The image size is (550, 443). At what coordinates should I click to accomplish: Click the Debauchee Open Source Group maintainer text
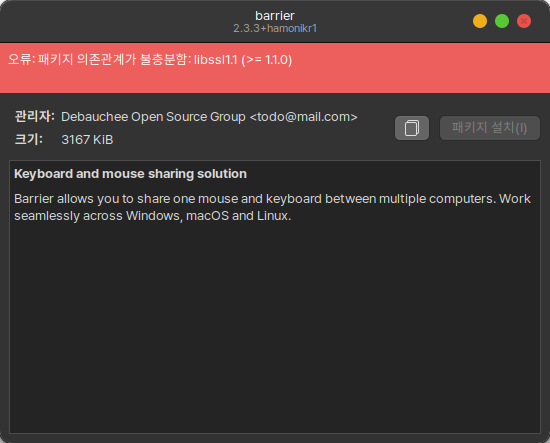[x=209, y=117]
